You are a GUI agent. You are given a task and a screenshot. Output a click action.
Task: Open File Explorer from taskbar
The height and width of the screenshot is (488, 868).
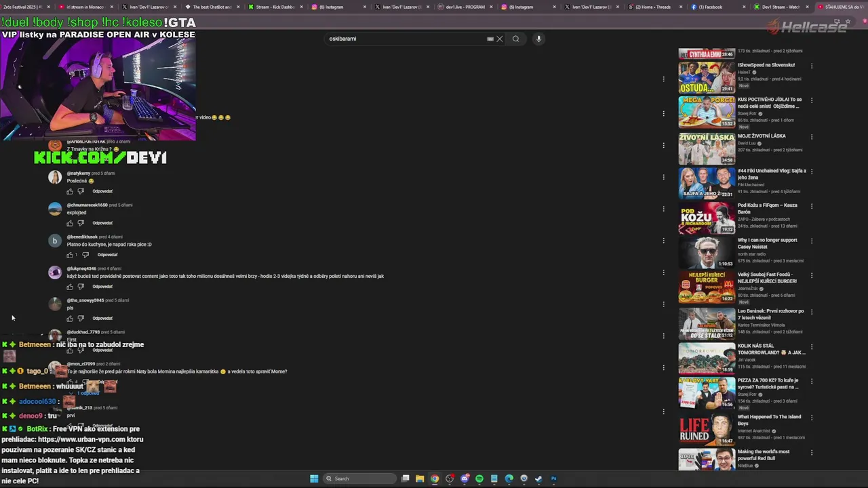[420, 479]
